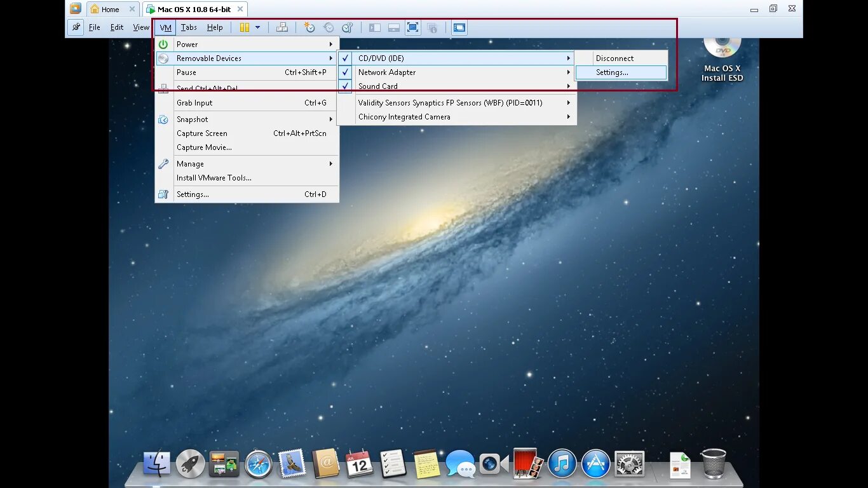Open System Preferences gear in dock

630,464
